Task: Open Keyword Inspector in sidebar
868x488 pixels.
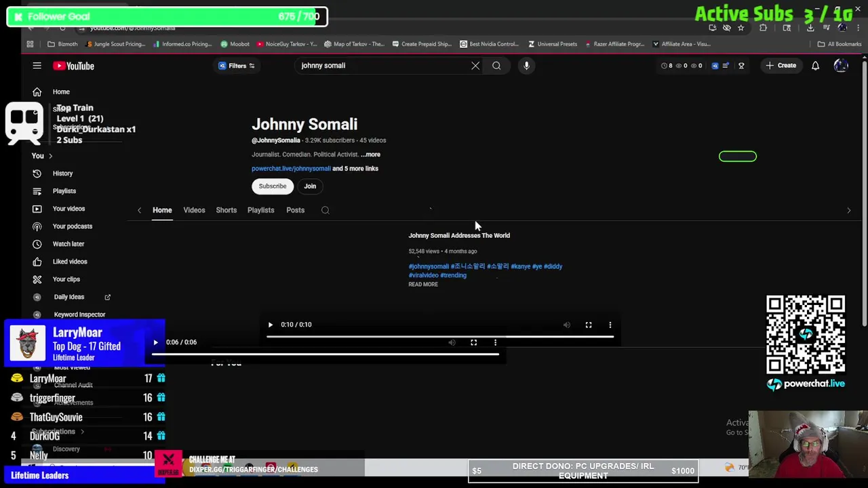Action: click(79, 314)
